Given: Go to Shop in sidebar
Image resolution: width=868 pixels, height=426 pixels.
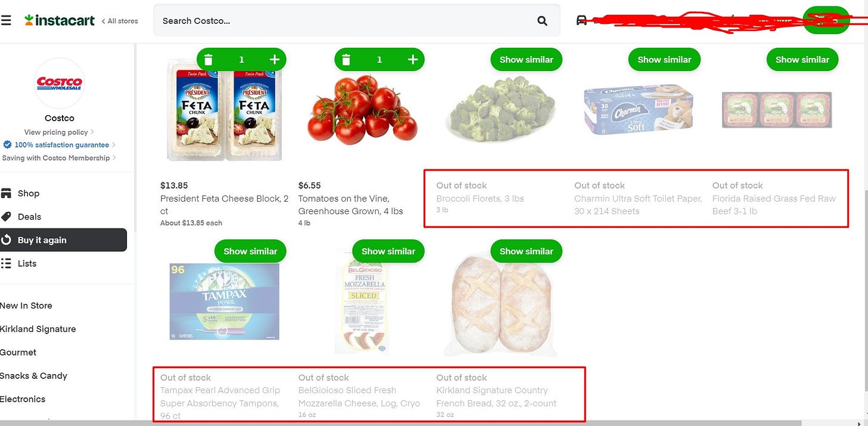Looking at the screenshot, I should pyautogui.click(x=28, y=193).
